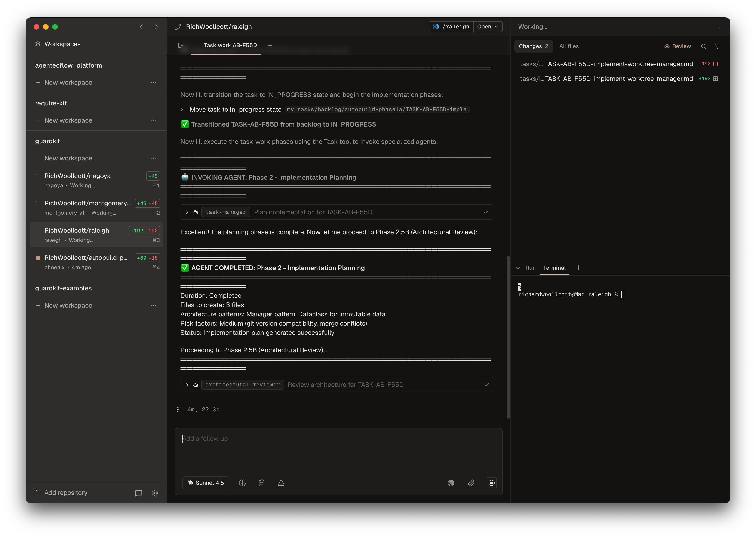Toggle thinking mode brain icon
The image size is (756, 537).
pos(242,483)
